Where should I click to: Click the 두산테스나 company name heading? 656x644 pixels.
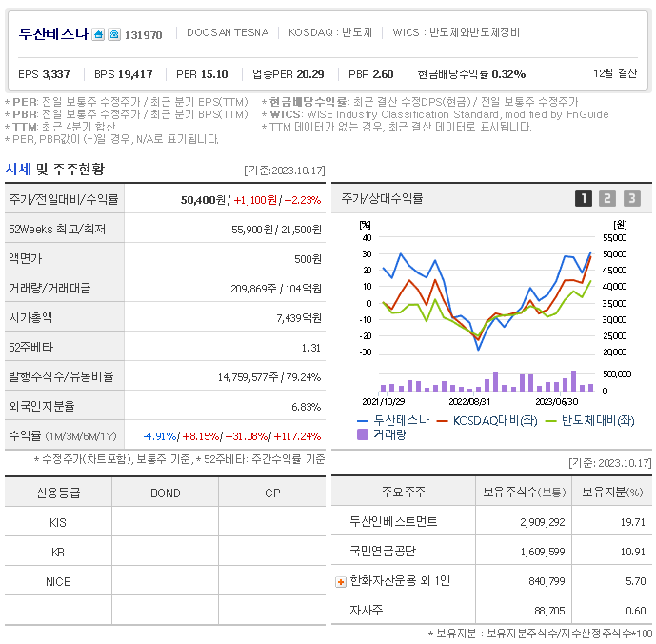53,34
